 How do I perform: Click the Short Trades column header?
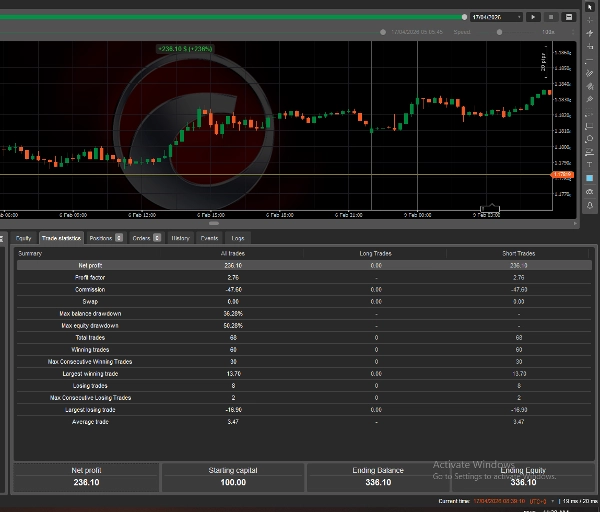coord(518,253)
